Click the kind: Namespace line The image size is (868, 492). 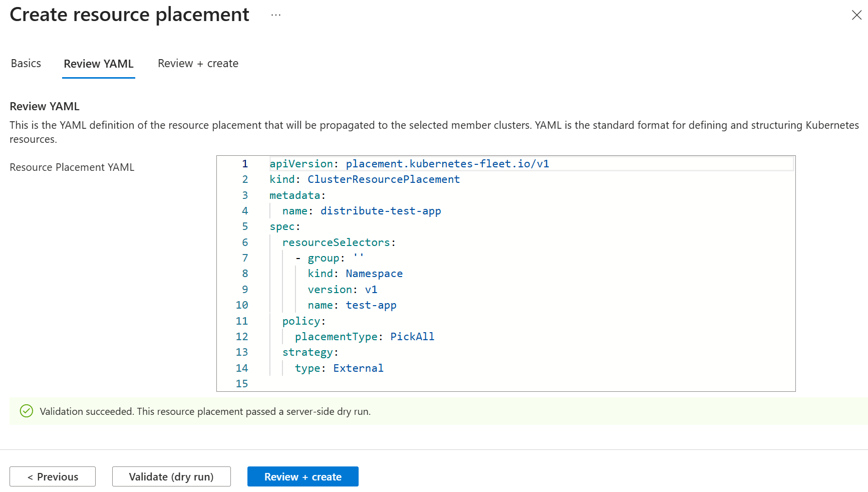pyautogui.click(x=355, y=274)
